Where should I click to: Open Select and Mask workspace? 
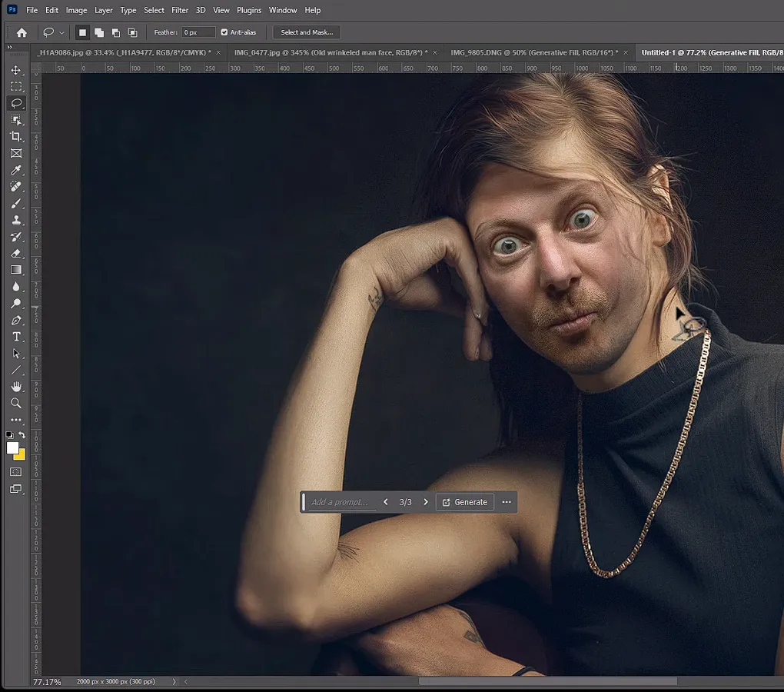coord(306,32)
